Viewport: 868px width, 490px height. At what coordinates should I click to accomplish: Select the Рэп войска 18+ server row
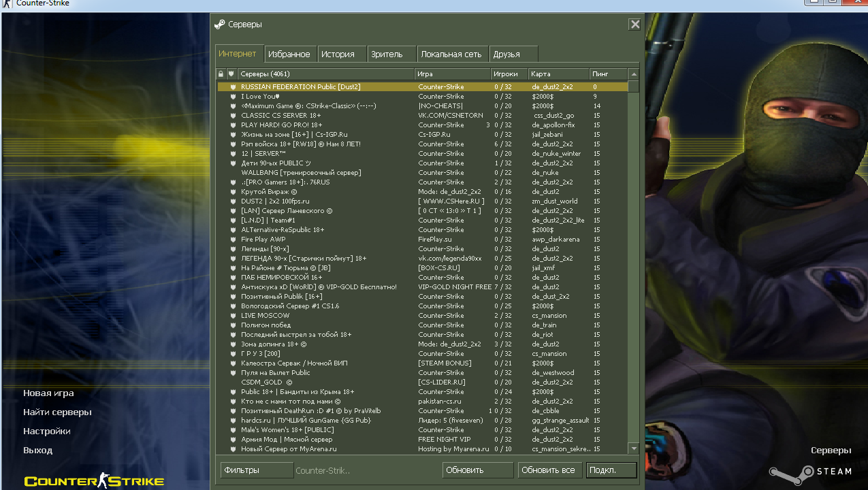coord(422,144)
